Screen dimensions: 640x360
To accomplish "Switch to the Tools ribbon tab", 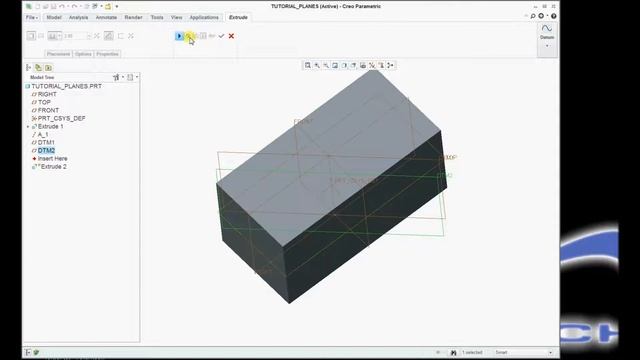I will pos(157,18).
